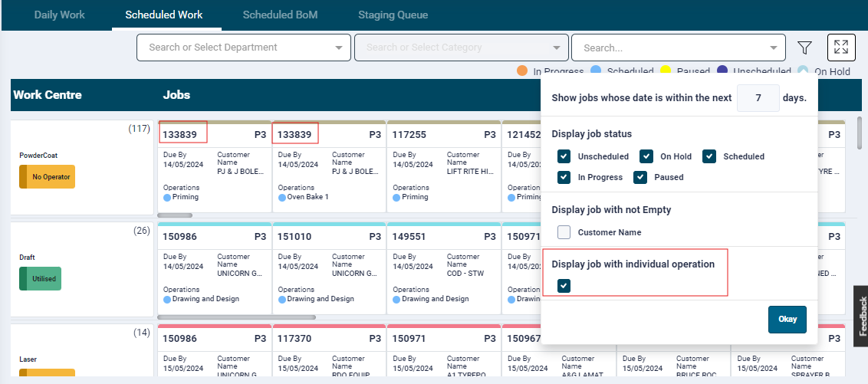Uncheck the On Hold status checkbox
The image size is (868, 384).
(646, 156)
